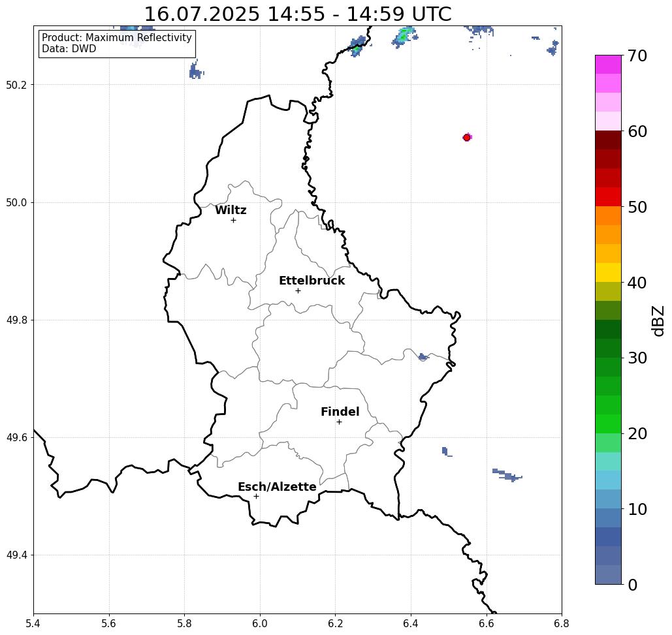Click the dBZ colorbar axis label
The width and height of the screenshot is (672, 635).
(x=658, y=320)
